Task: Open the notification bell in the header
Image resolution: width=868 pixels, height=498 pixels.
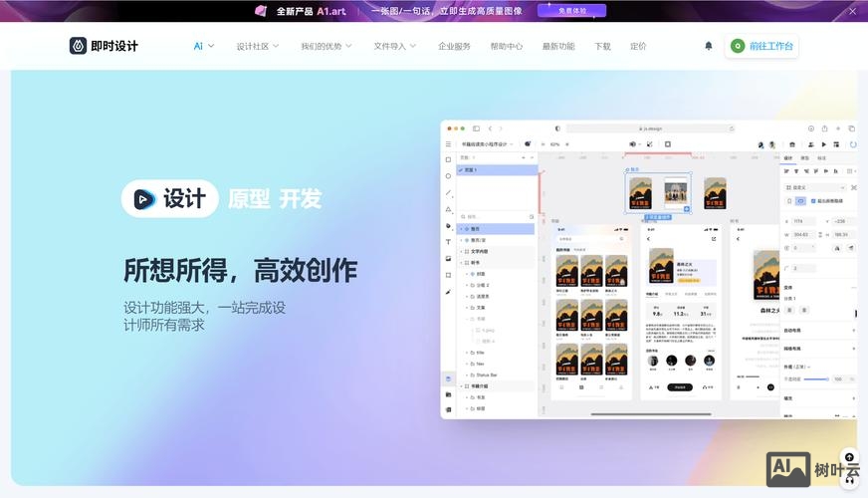Action: tap(709, 46)
